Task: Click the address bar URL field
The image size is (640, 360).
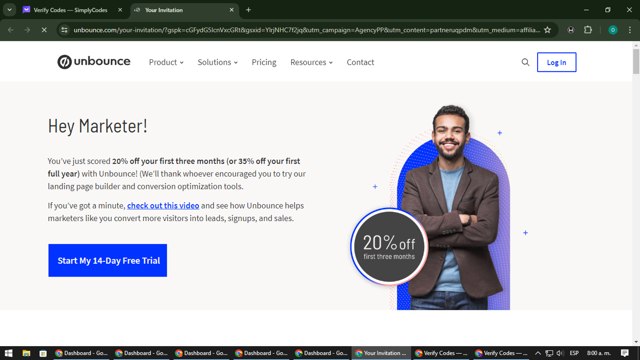Action: (x=306, y=30)
